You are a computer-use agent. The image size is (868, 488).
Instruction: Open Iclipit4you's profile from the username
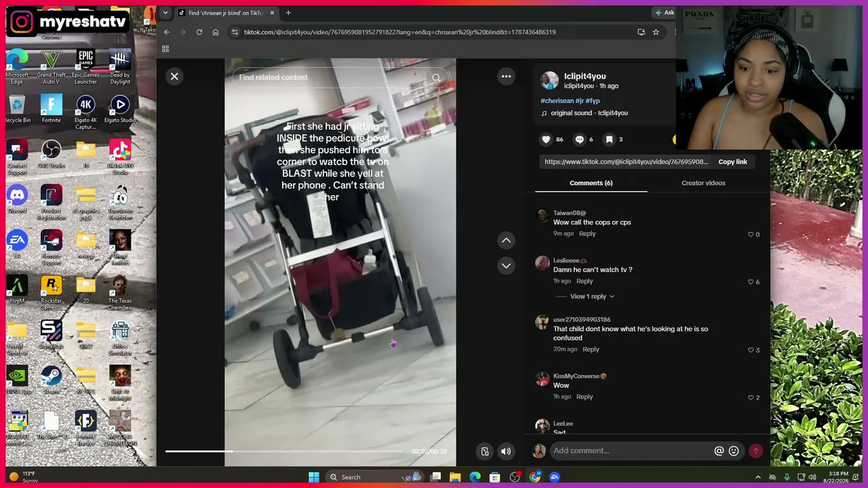[585, 77]
